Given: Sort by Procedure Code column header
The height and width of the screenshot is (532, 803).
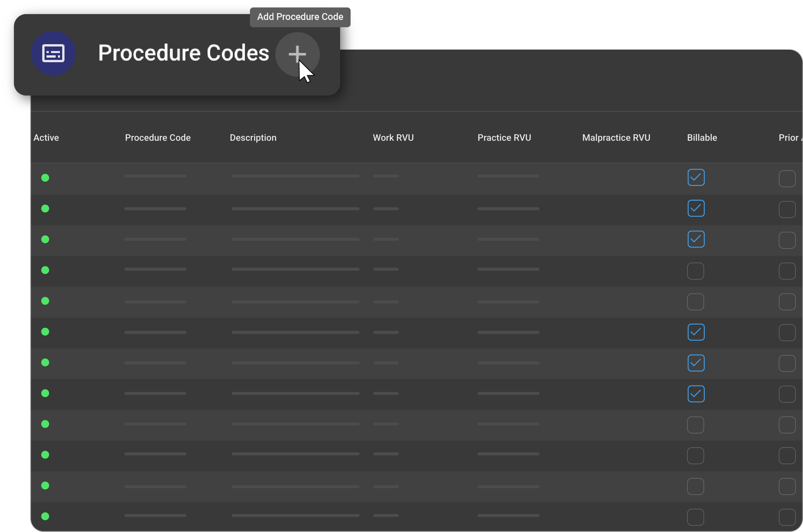Looking at the screenshot, I should coord(158,138).
